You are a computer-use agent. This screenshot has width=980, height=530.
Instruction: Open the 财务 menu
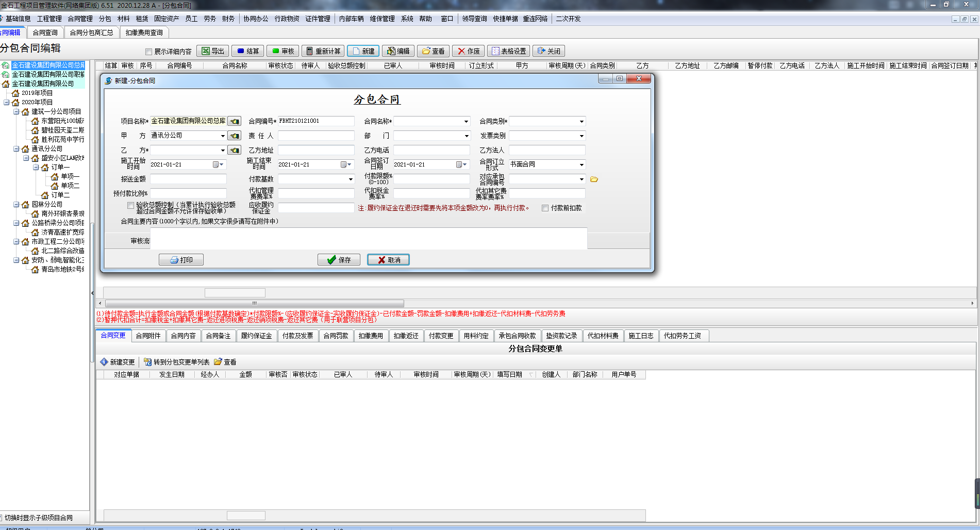228,19
